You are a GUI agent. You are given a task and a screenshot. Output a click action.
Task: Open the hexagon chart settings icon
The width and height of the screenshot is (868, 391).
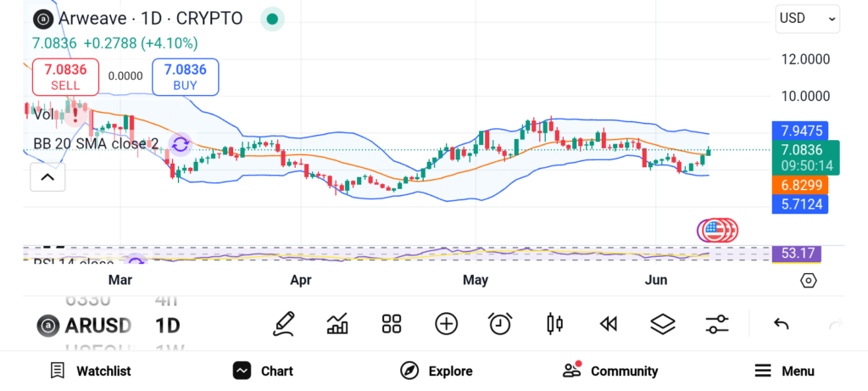point(808,281)
